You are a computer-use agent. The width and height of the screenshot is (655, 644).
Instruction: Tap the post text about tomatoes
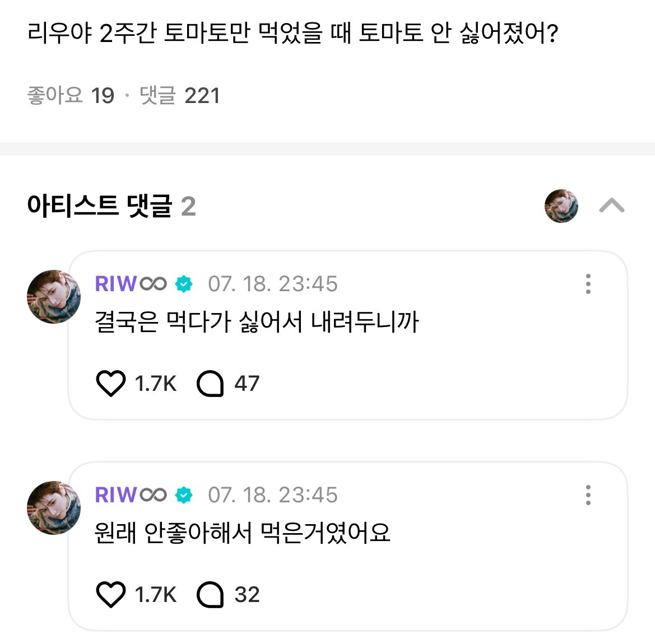[293, 33]
